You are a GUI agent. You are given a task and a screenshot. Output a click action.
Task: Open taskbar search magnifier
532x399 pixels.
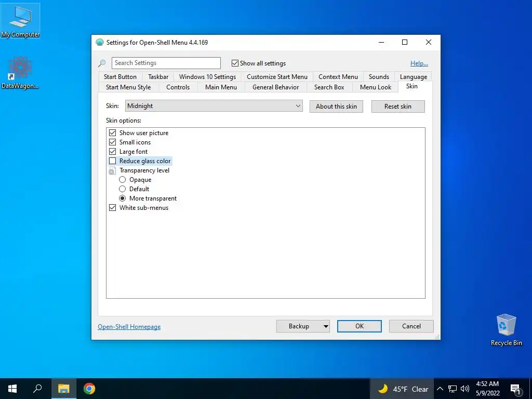coord(37,389)
